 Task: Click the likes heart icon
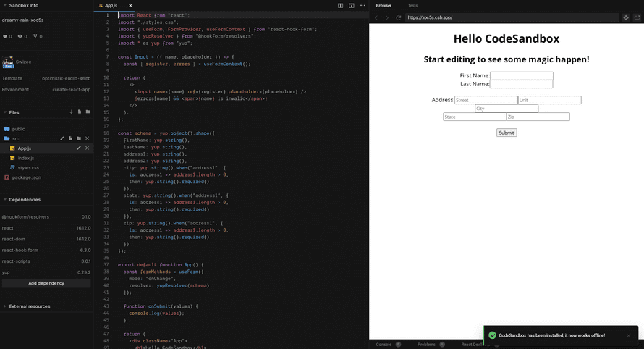[x=6, y=36]
